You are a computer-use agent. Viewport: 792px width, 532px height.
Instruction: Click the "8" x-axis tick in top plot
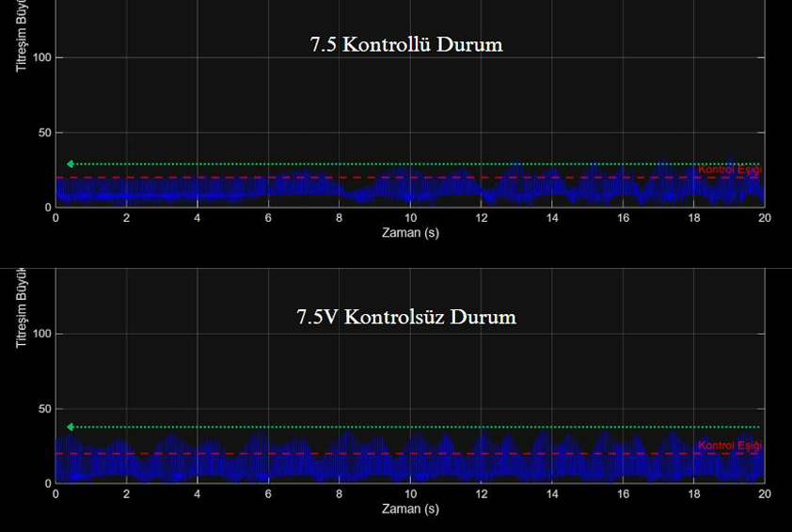pos(340,218)
